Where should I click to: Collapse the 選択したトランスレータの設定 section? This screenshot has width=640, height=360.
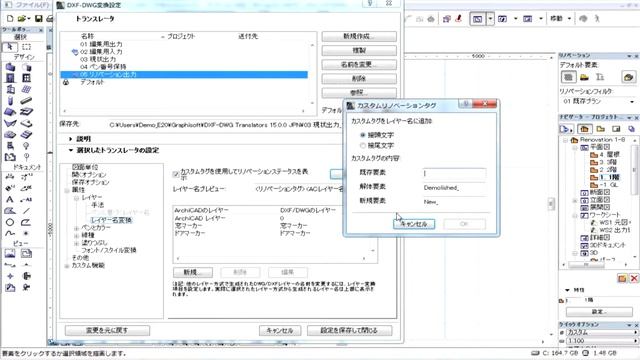71,150
